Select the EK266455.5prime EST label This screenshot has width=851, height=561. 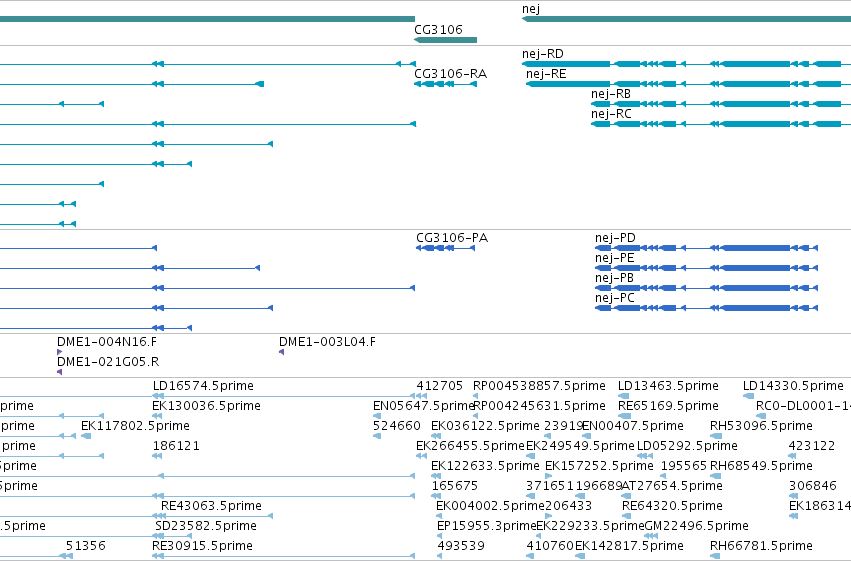click(471, 446)
